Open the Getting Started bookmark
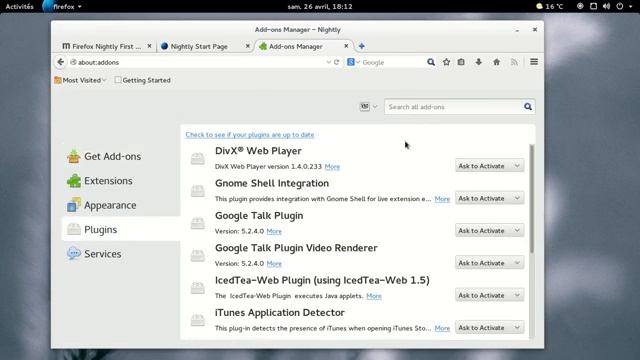The height and width of the screenshot is (360, 640). (142, 80)
